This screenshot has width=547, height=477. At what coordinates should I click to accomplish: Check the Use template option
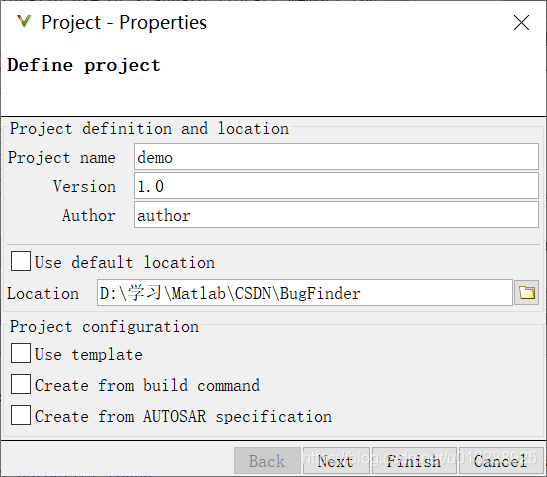pos(21,353)
